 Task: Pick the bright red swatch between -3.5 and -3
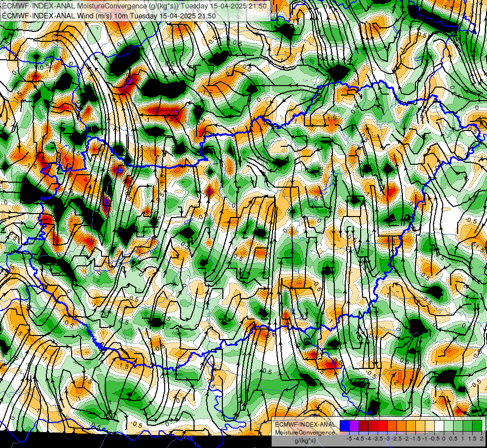click(x=383, y=426)
